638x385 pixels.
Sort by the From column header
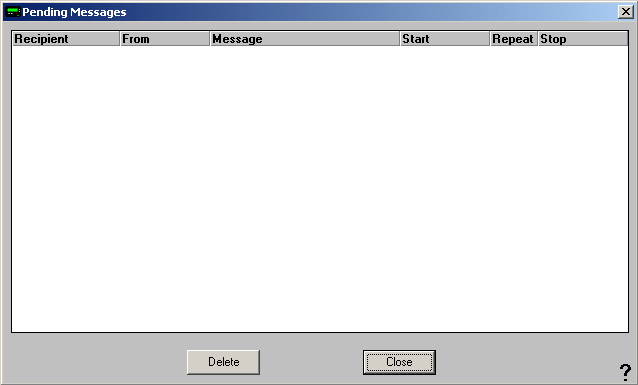tap(165, 39)
